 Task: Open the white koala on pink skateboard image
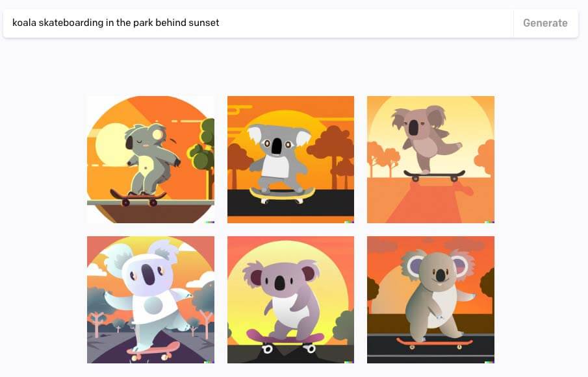pos(151,300)
